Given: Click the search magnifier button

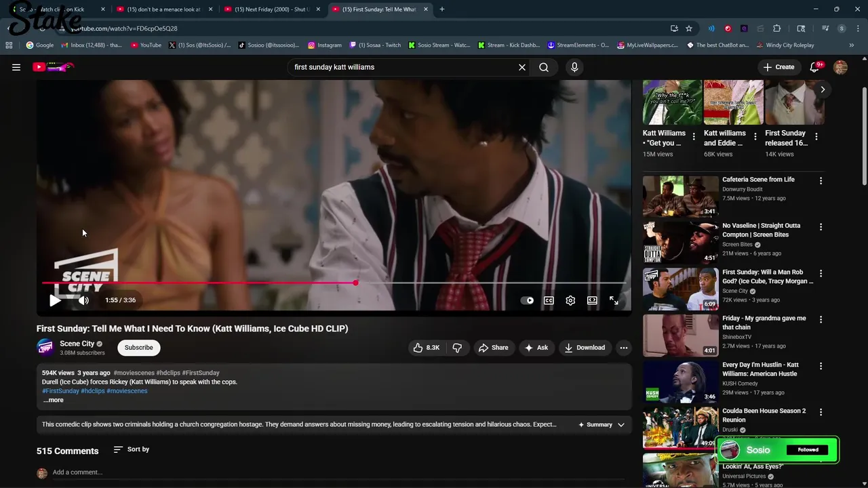Looking at the screenshot, I should click(544, 67).
